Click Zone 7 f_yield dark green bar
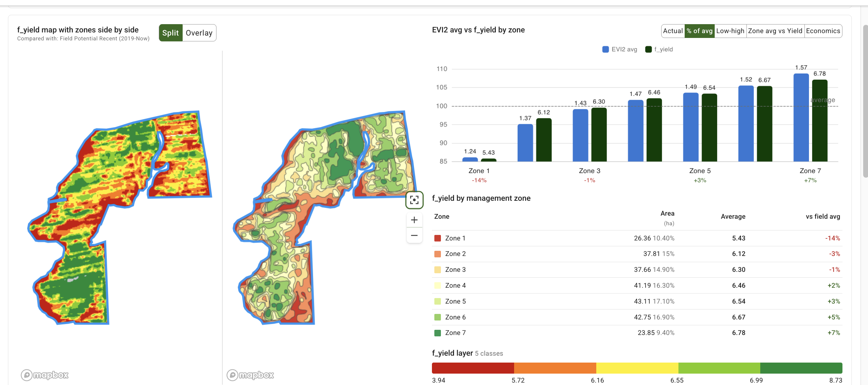Screen dimensions: 868x385 pyautogui.click(x=820, y=121)
